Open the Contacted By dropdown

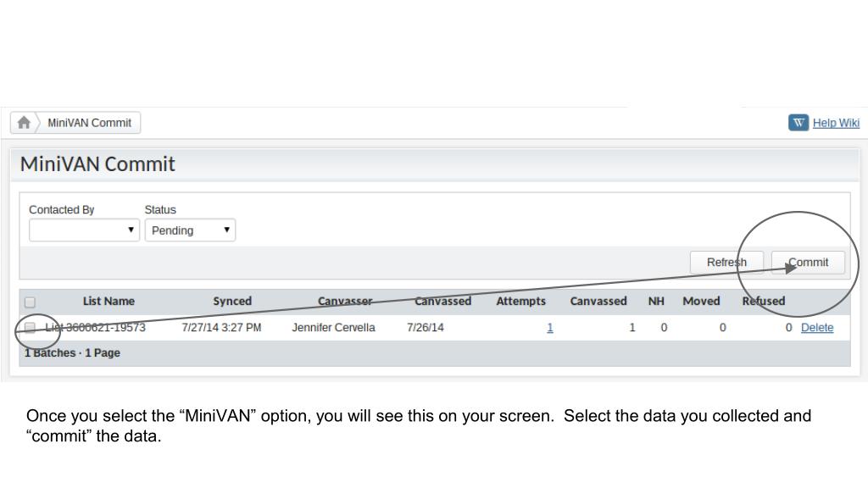[x=84, y=230]
